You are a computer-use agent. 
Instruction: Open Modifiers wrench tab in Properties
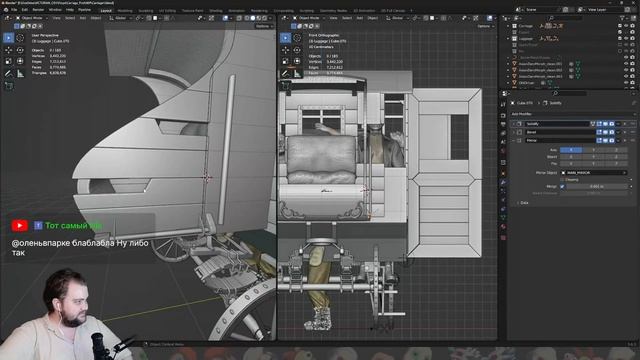click(x=503, y=182)
